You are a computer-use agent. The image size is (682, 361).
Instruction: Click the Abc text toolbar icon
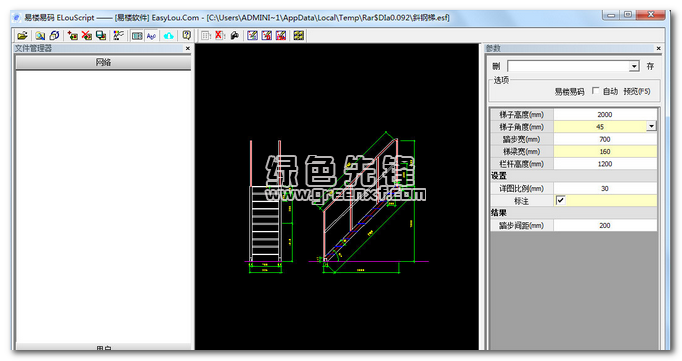(151, 36)
